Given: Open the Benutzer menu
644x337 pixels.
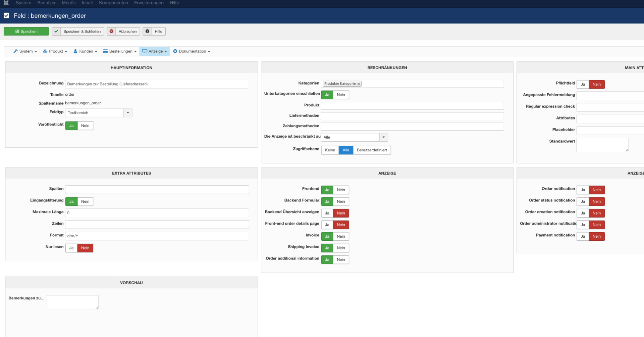Looking at the screenshot, I should pyautogui.click(x=47, y=3).
